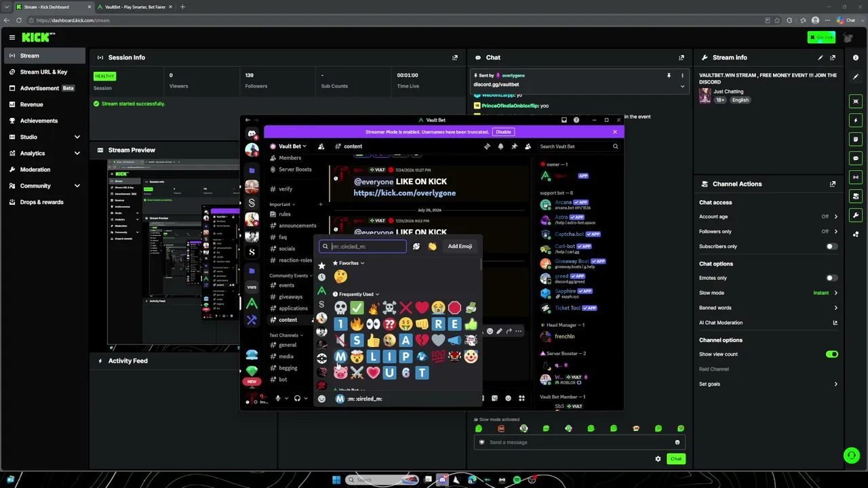Show pinned messages in Discord channel
Screen dimensions: 868x488
click(x=514, y=146)
